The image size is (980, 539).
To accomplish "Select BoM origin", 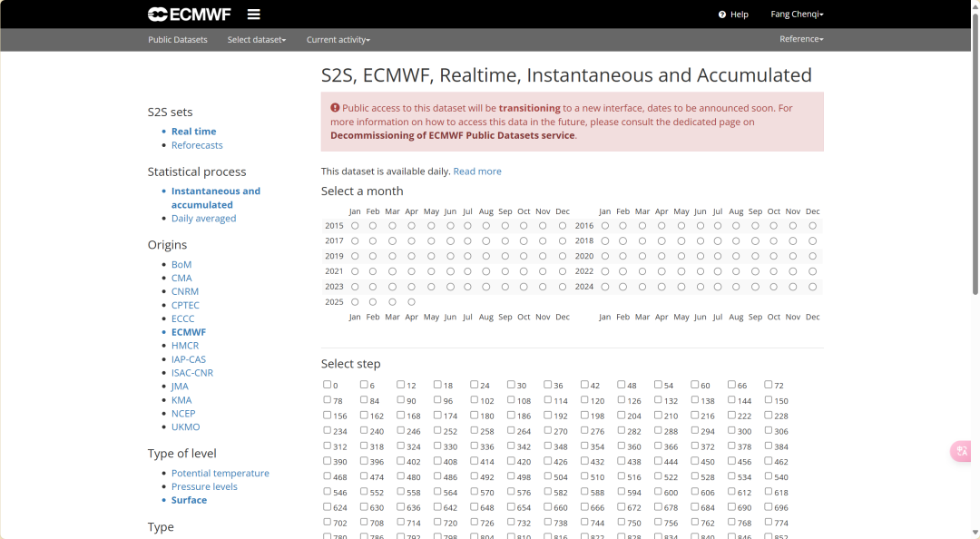I will point(181,264).
